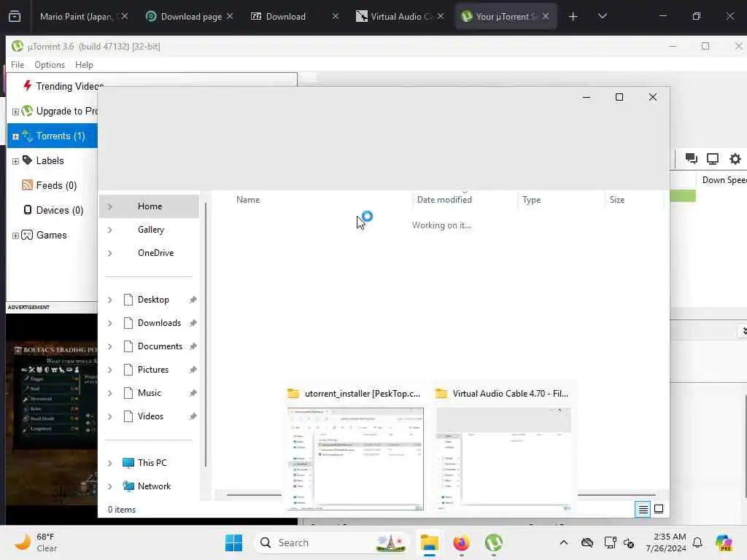747x560 pixels.
Task: Open the pinned Downloads folder
Action: coord(159,323)
